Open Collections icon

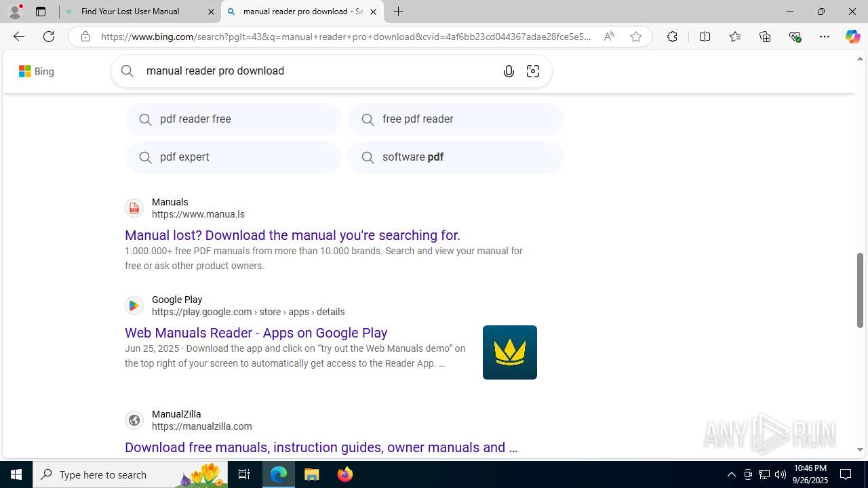[x=765, y=37]
